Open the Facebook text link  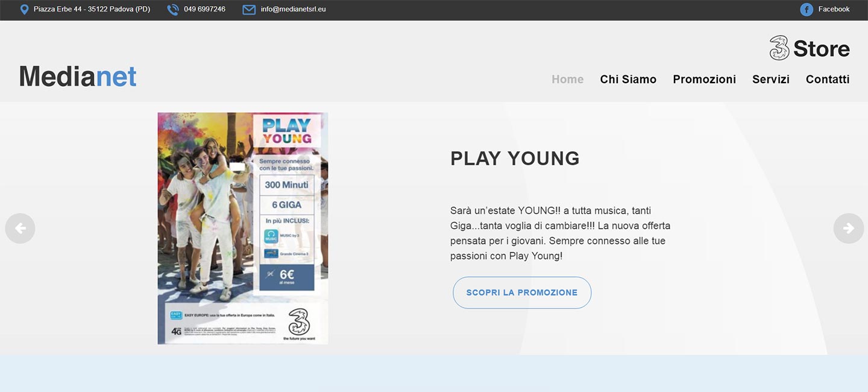coord(834,10)
